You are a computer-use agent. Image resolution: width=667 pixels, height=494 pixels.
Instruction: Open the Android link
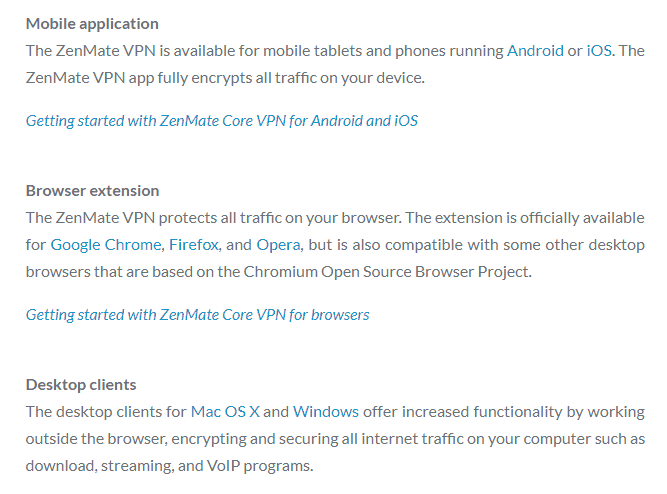click(x=535, y=51)
